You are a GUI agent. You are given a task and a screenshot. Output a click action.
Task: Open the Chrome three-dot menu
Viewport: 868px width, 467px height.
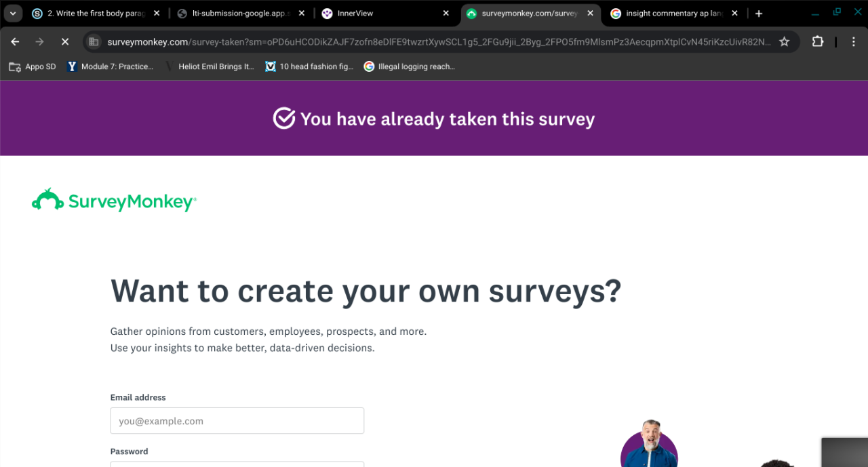(x=853, y=42)
